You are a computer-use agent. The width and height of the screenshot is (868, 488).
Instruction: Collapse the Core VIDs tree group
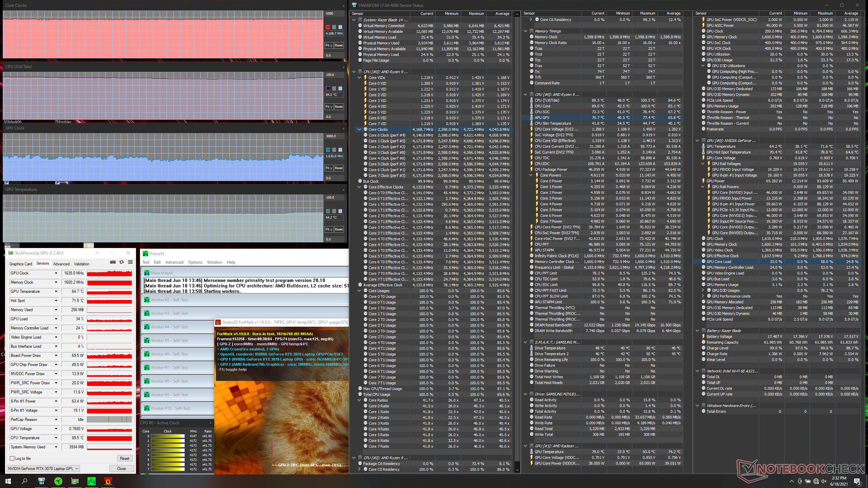click(x=359, y=78)
